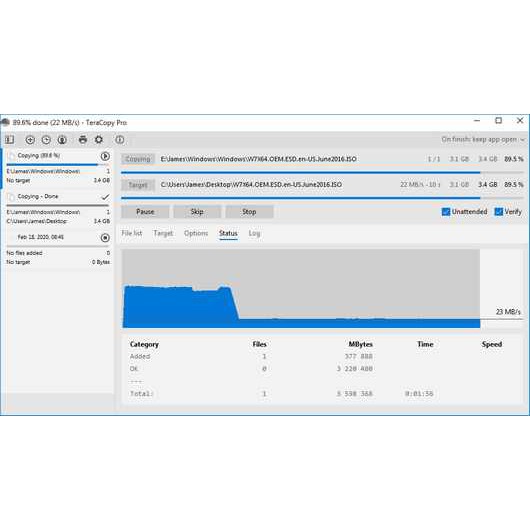
Task: Click the Total: row label
Action: pyautogui.click(x=142, y=393)
